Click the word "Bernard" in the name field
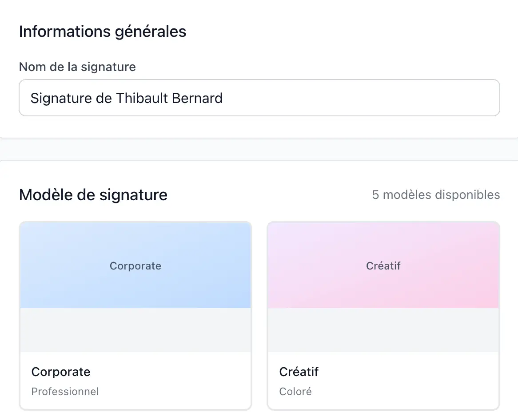 pyautogui.click(x=197, y=98)
